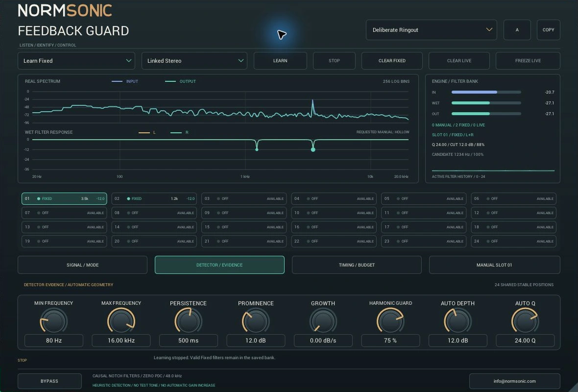
Task: Toggle the BYPASS button
Action: tap(49, 381)
